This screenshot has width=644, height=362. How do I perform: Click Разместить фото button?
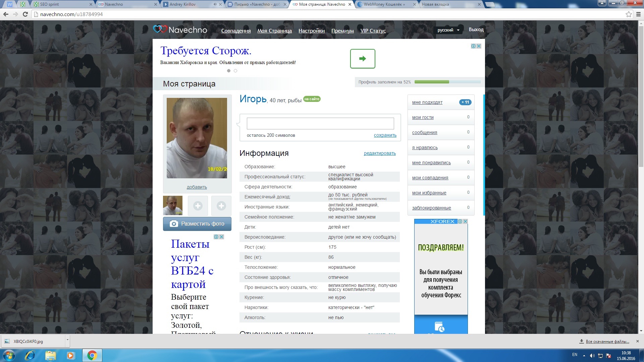197,224
